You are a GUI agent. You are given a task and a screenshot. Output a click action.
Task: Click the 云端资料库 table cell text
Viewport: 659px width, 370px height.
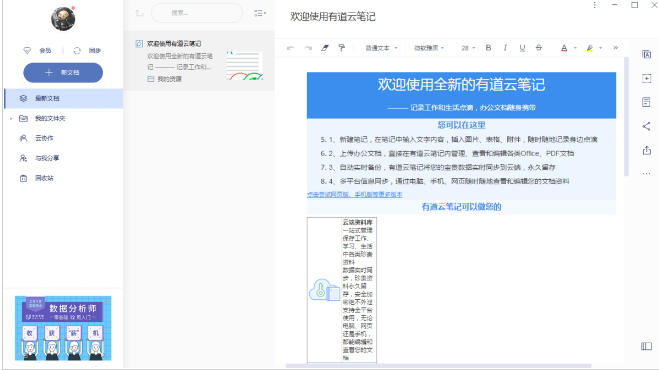[x=358, y=222]
